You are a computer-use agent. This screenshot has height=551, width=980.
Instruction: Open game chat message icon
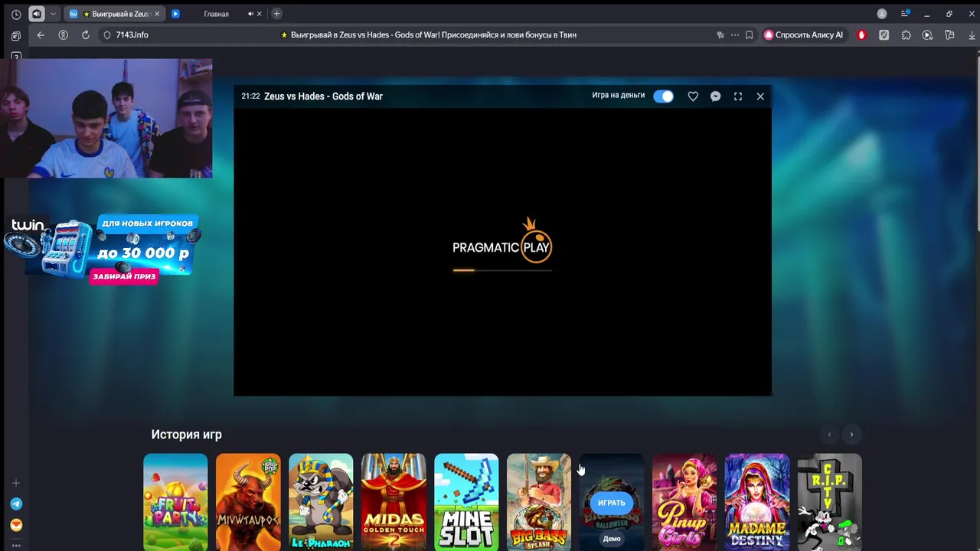point(715,96)
